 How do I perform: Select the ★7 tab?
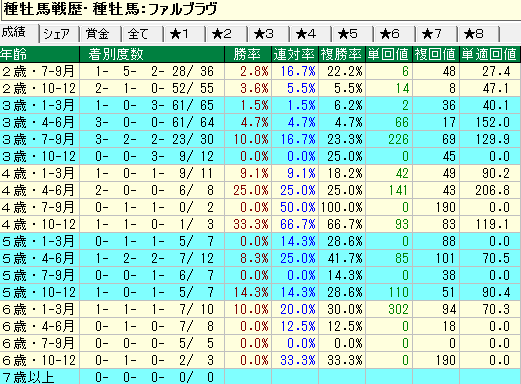[x=436, y=34]
